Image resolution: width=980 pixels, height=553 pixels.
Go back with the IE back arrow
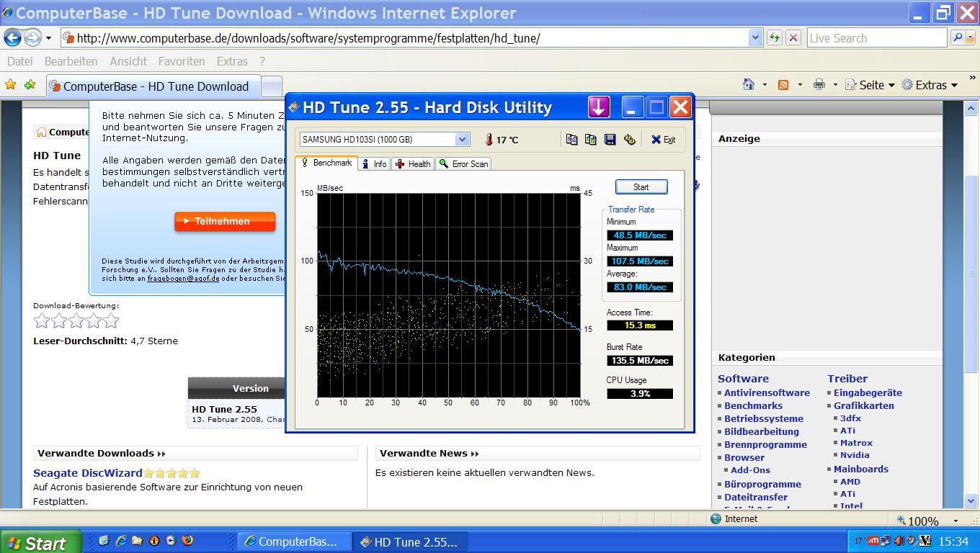click(x=12, y=37)
